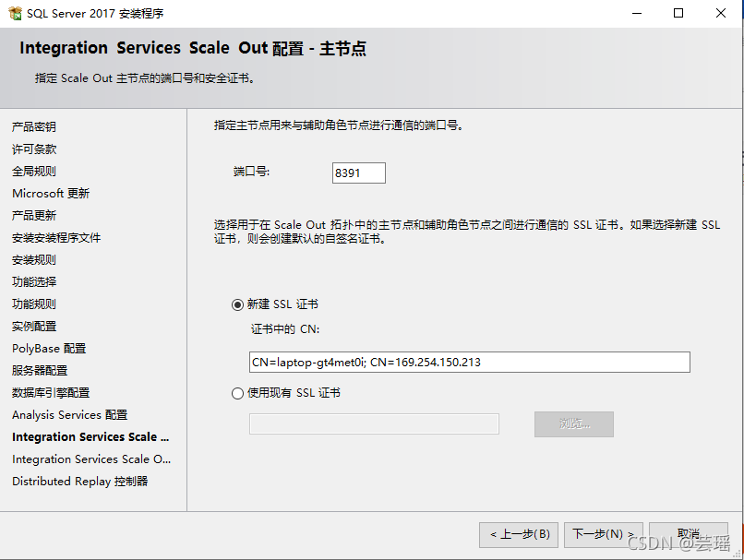Minimize the SQL Server 2017 setup window
The image size is (744, 560).
click(x=637, y=13)
